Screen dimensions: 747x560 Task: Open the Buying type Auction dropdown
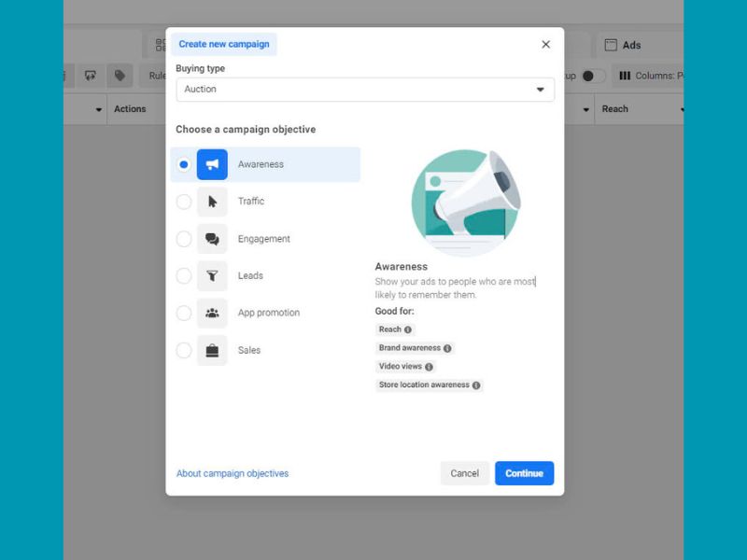(365, 90)
